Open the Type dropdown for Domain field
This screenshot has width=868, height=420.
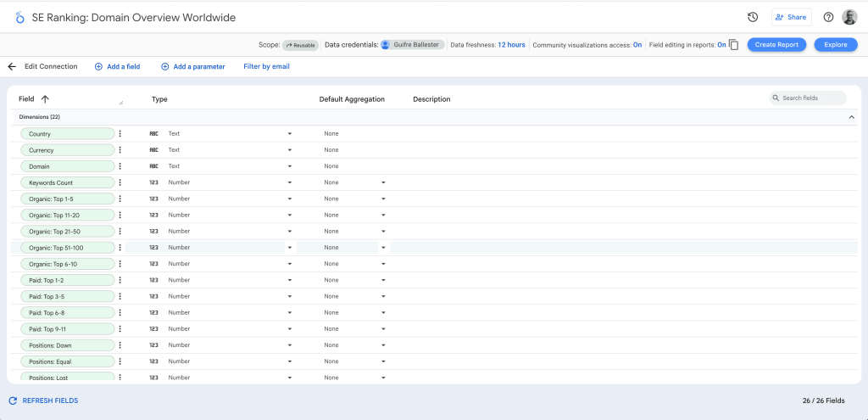pyautogui.click(x=289, y=166)
